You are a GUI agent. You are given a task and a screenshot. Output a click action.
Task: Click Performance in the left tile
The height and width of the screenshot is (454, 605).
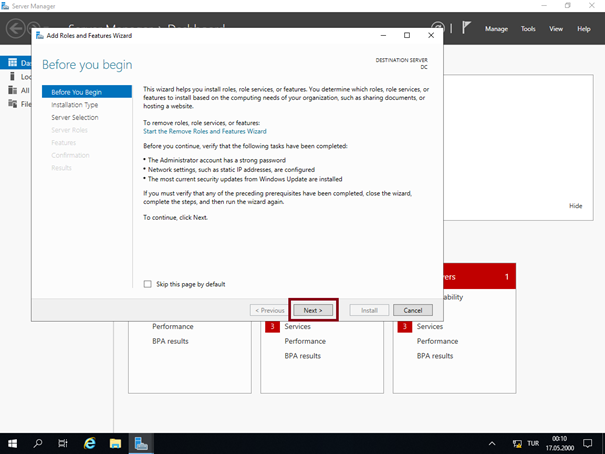173,327
